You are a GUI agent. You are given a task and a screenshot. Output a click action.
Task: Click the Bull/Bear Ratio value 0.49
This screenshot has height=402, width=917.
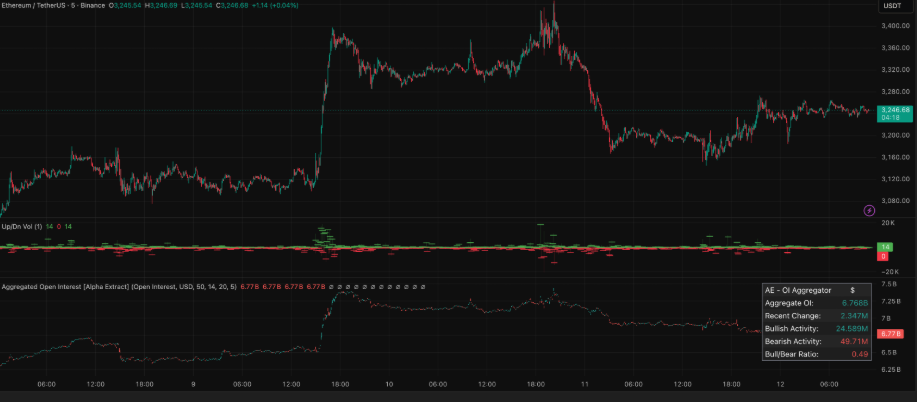pos(859,353)
